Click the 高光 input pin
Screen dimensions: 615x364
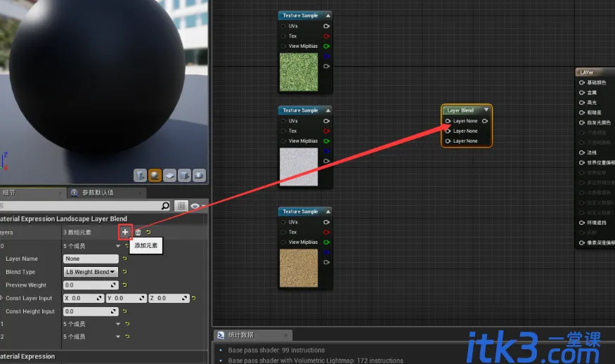coord(582,103)
